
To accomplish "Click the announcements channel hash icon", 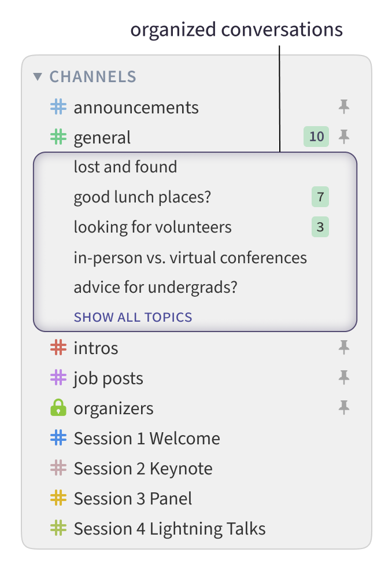I will (58, 107).
